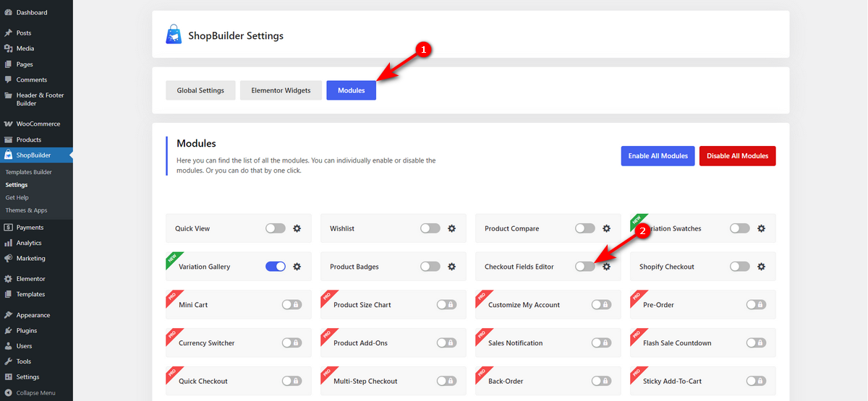Enable the Checkout Fields Editor toggle
This screenshot has width=868, height=401.
click(x=585, y=267)
